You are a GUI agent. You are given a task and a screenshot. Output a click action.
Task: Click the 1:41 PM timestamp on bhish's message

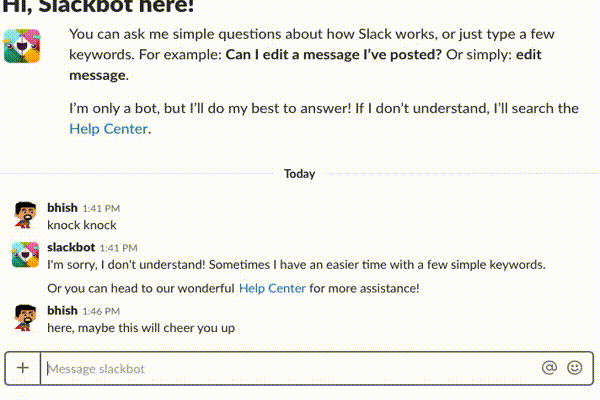[100, 209]
